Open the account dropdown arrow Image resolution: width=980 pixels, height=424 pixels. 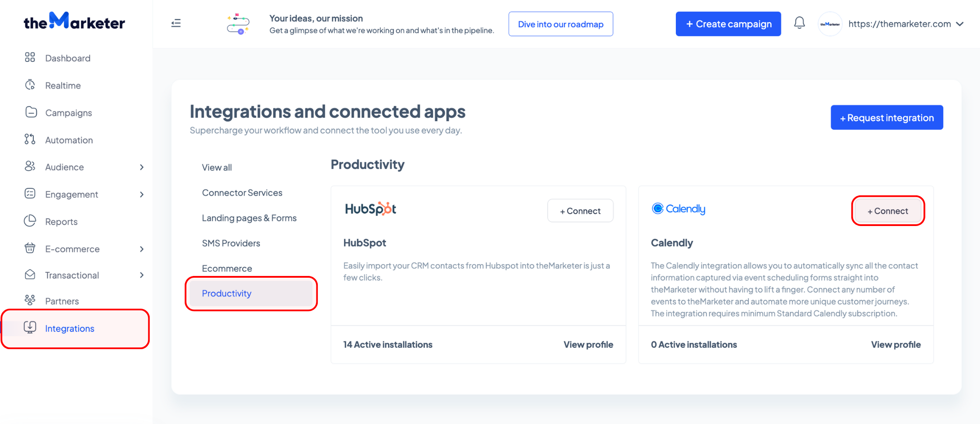[959, 24]
